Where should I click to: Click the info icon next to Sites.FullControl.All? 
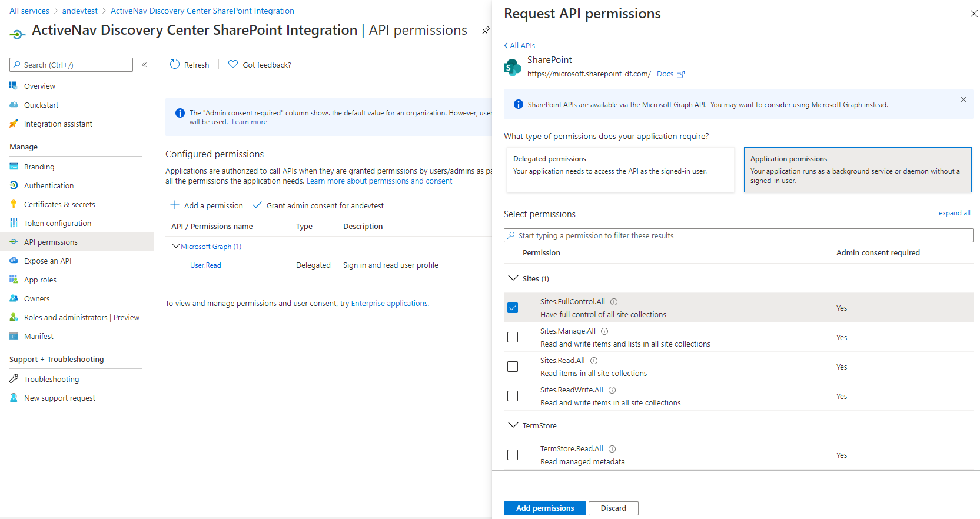click(x=614, y=302)
